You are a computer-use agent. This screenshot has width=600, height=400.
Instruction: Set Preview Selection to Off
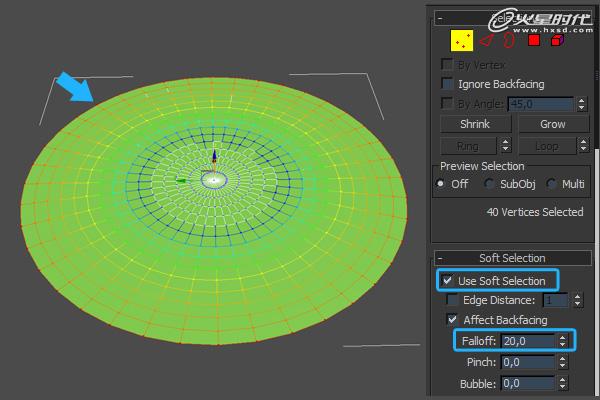tap(442, 184)
